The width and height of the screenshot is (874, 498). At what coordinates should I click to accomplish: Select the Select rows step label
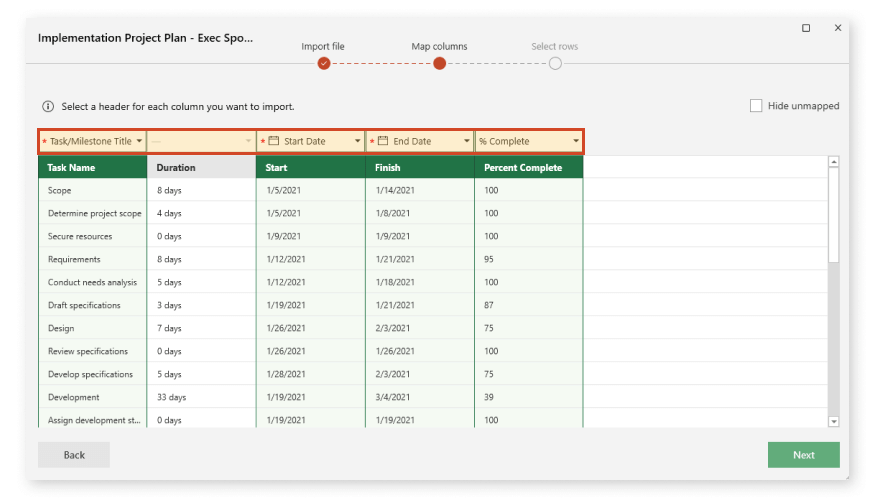[555, 46]
